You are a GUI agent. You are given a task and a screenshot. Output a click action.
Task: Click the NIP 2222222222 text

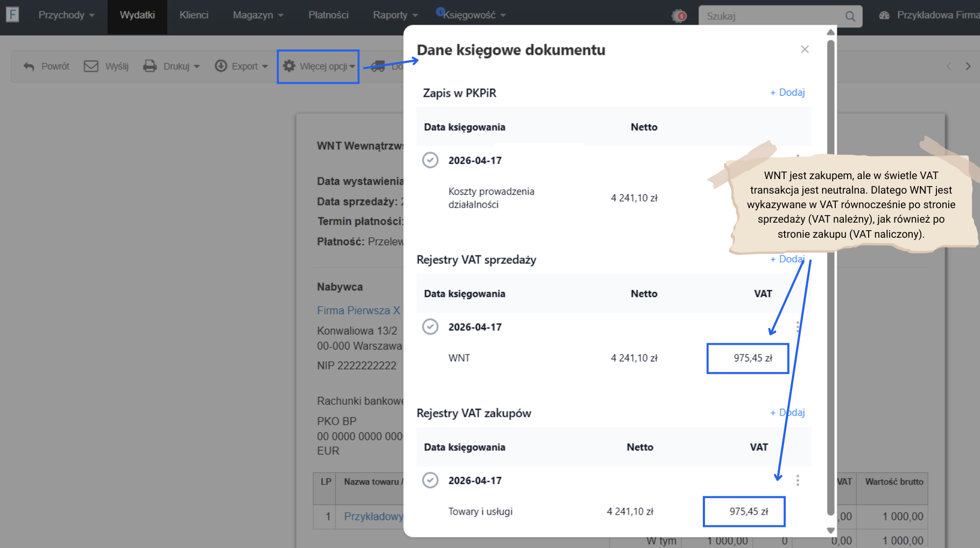pos(356,366)
